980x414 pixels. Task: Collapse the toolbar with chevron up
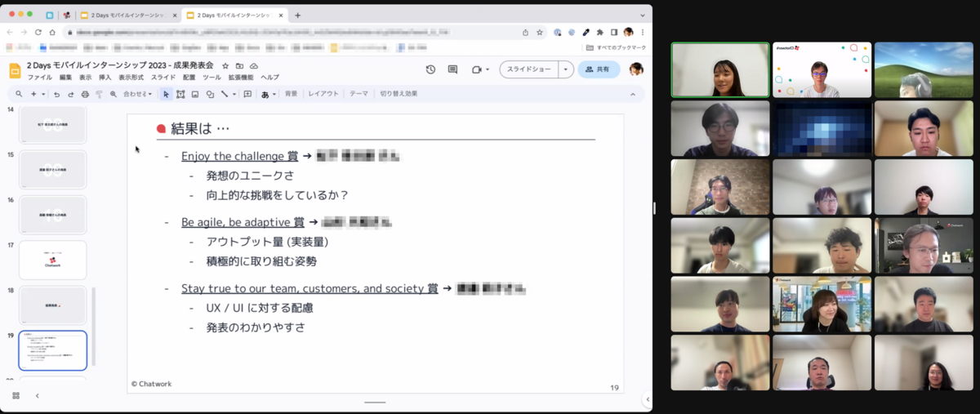(x=632, y=95)
